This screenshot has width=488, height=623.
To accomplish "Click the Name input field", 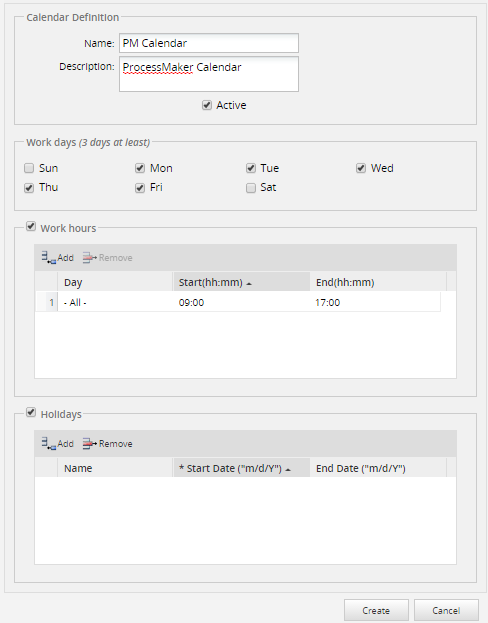I will pos(209,43).
